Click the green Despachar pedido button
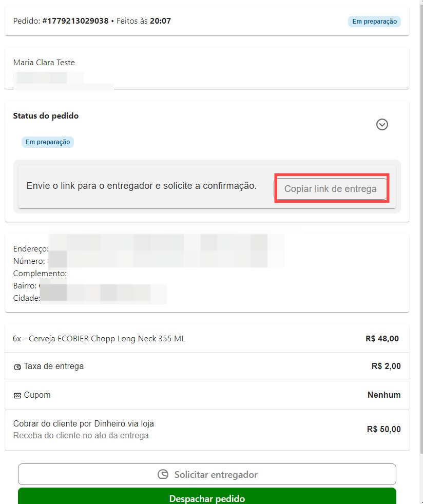Viewport: 423px width, 504px height. [207, 498]
